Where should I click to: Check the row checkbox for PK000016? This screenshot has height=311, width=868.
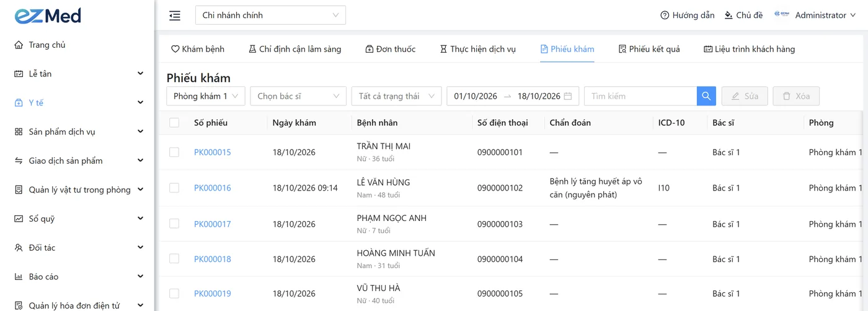click(x=174, y=187)
